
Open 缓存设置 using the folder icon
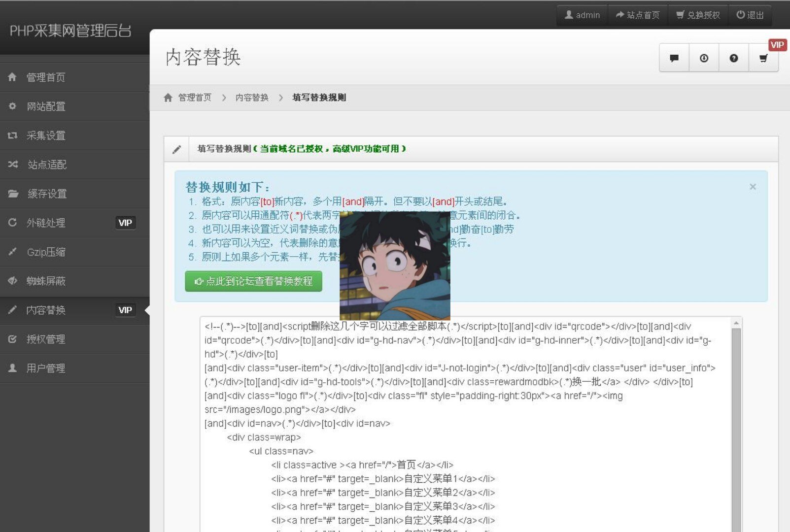(x=12, y=194)
